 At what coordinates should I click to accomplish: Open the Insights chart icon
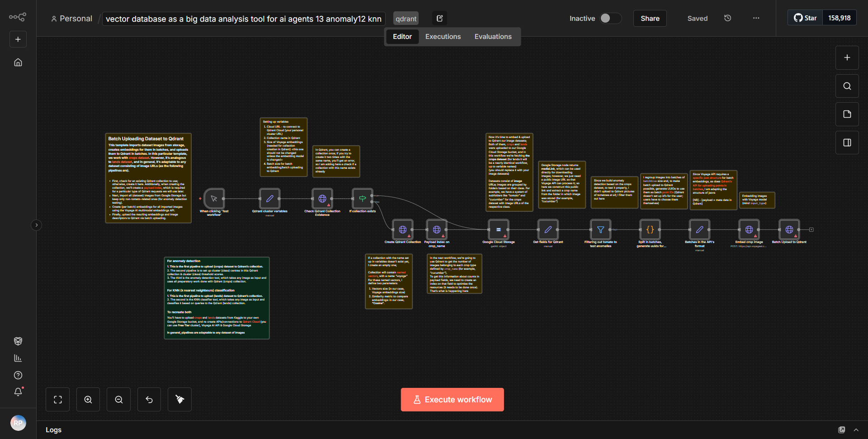tap(18, 358)
